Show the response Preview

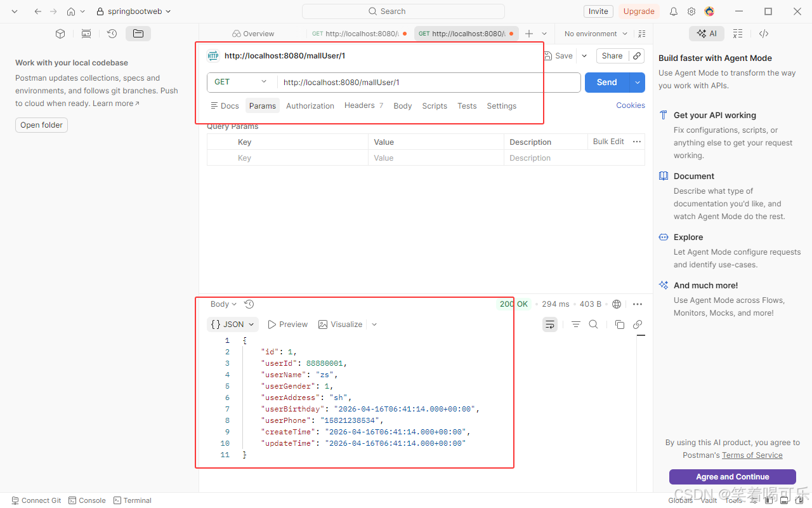287,324
